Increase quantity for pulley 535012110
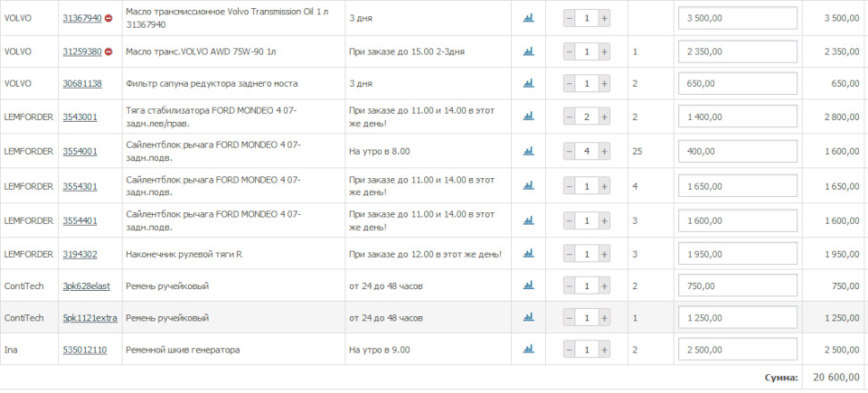868x393 pixels. click(605, 350)
